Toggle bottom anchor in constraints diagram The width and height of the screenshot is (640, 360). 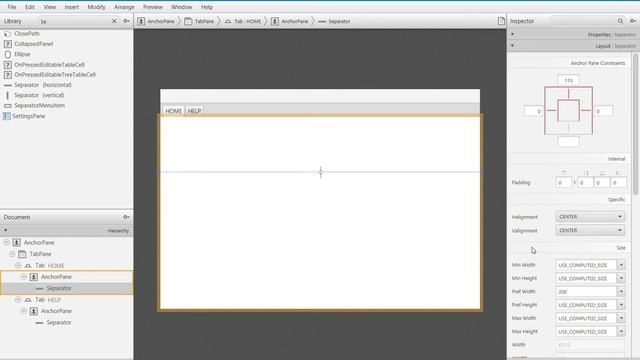tap(569, 128)
